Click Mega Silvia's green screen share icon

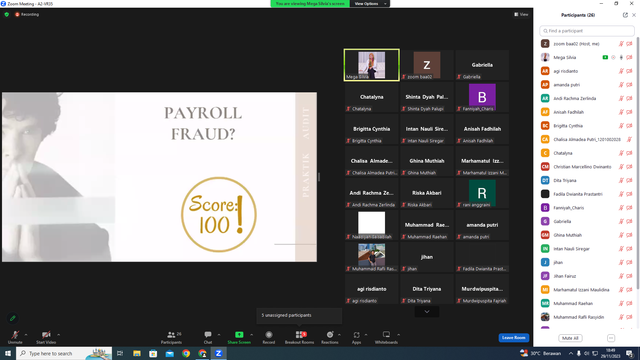[x=605, y=58]
